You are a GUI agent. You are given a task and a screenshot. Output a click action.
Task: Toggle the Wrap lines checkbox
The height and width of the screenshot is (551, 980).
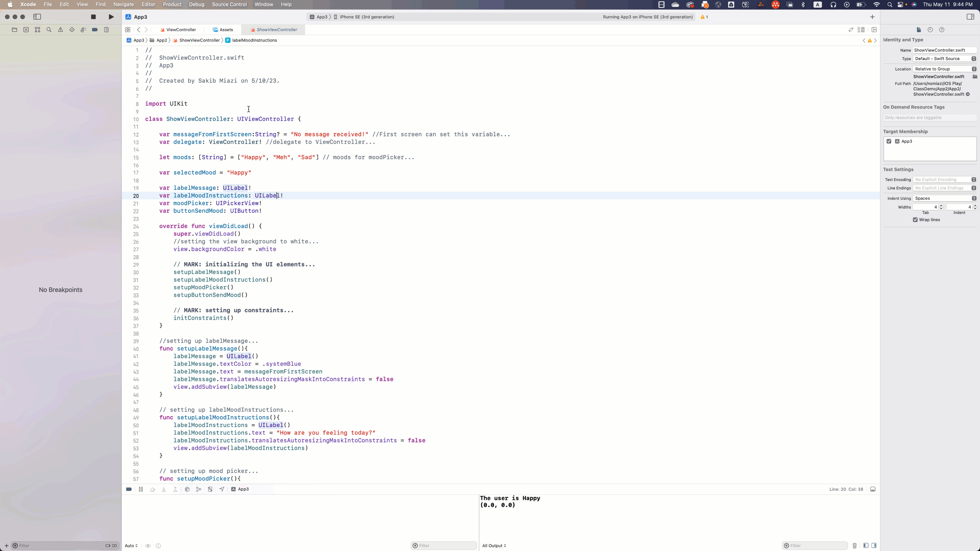(915, 220)
